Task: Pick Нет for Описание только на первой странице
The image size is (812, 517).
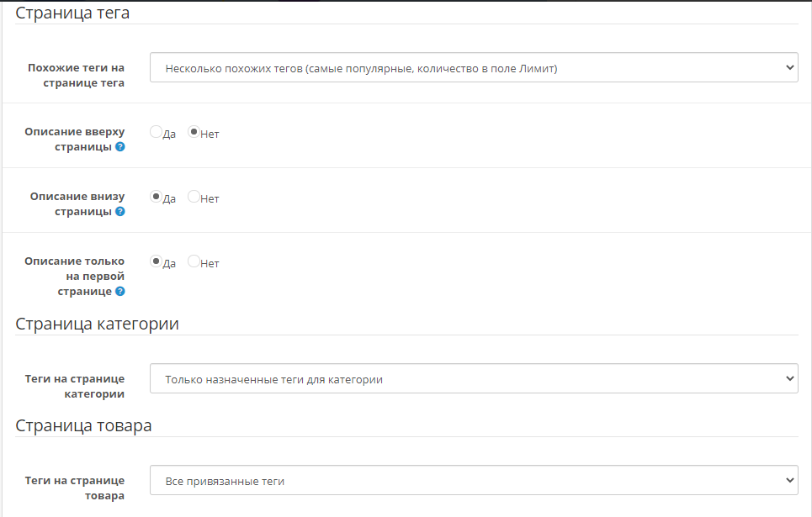Action: pos(194,261)
